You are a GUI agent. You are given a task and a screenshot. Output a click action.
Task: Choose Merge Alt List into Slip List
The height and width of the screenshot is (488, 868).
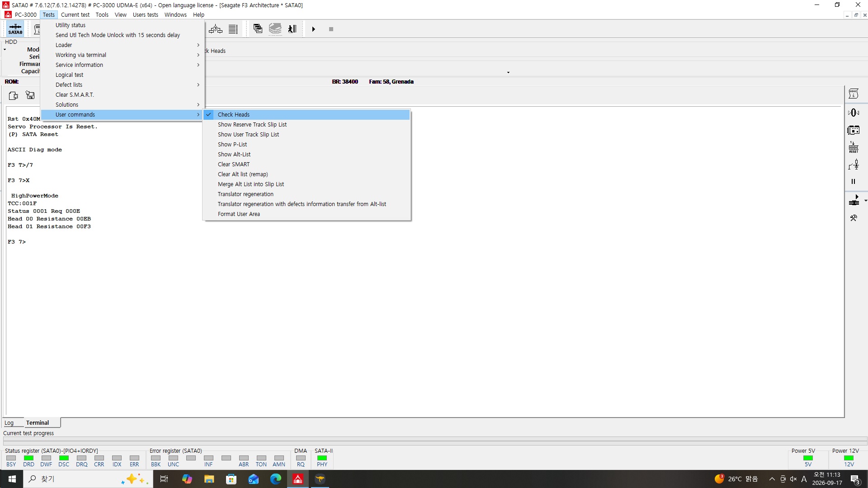pos(307,184)
